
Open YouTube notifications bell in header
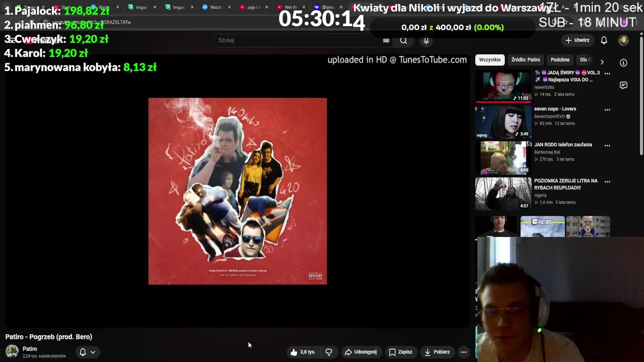(604, 40)
